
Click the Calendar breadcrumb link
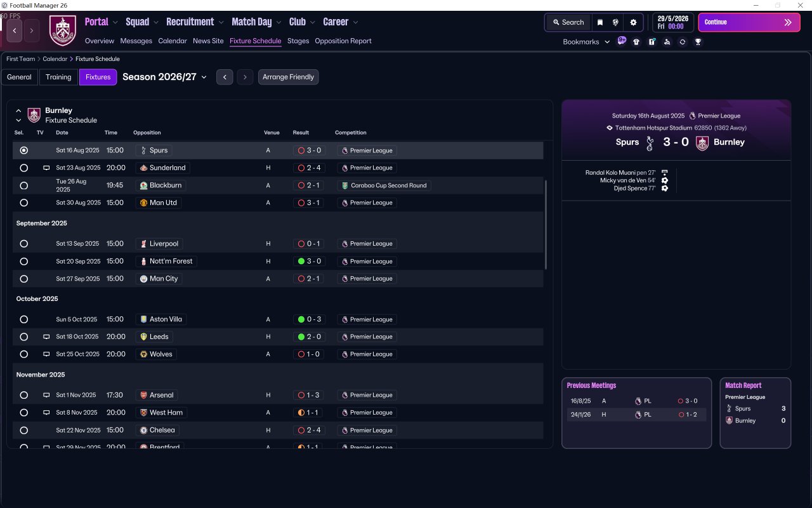[55, 59]
